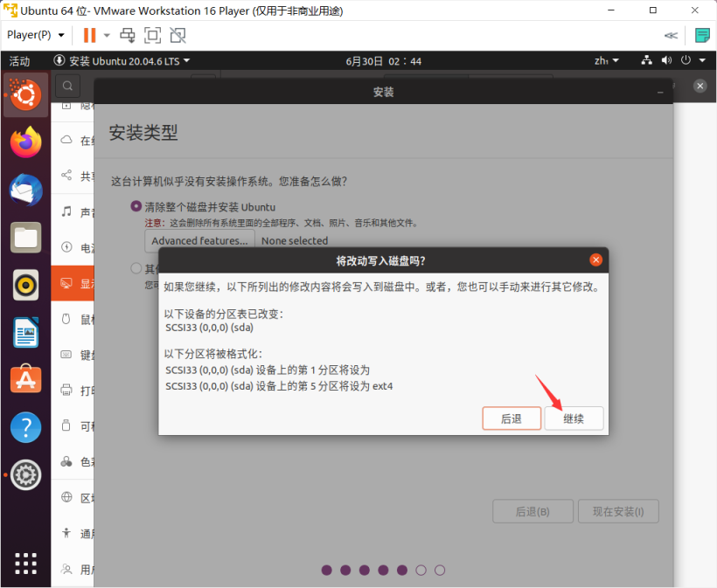Screen dimensions: 717x588
Task: Open the Help question mark icon
Action: (25, 427)
